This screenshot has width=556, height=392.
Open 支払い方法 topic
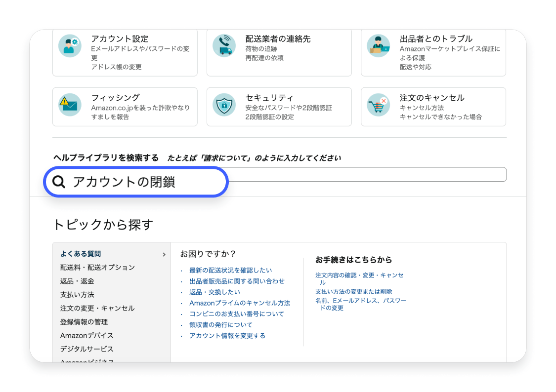pyautogui.click(x=77, y=295)
